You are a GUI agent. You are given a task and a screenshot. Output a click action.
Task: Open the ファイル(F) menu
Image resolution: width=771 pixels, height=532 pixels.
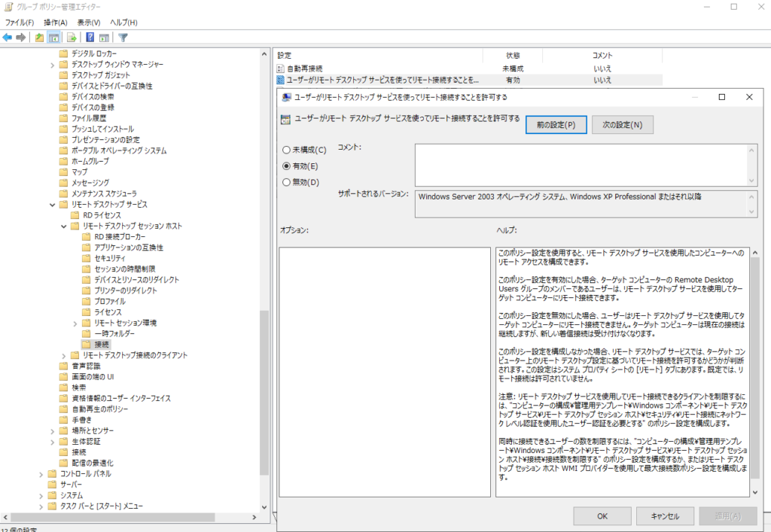point(20,23)
